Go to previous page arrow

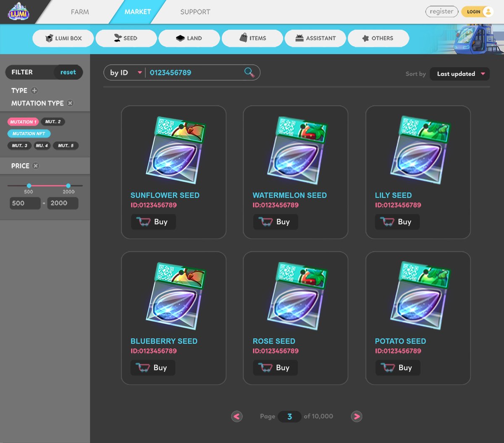[x=237, y=417]
